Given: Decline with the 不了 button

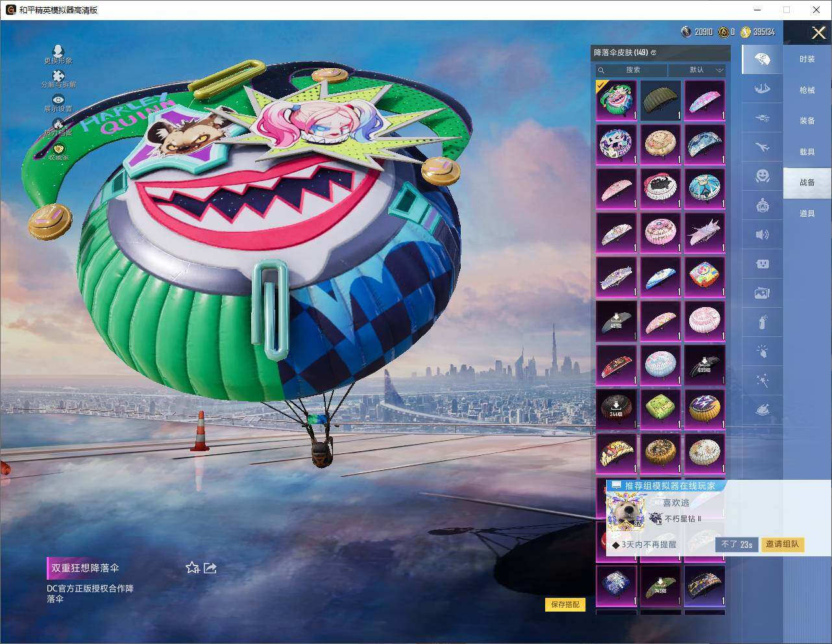Looking at the screenshot, I should pos(736,545).
